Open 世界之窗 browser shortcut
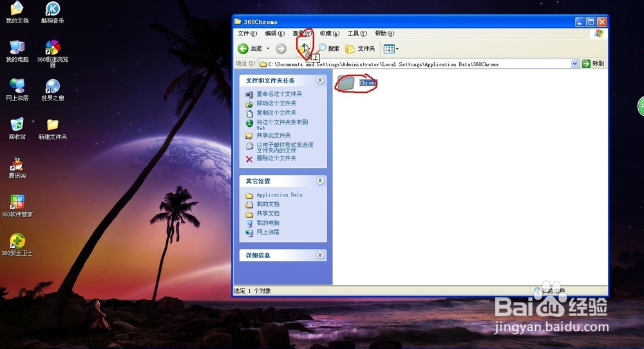The image size is (644, 349). [53, 90]
